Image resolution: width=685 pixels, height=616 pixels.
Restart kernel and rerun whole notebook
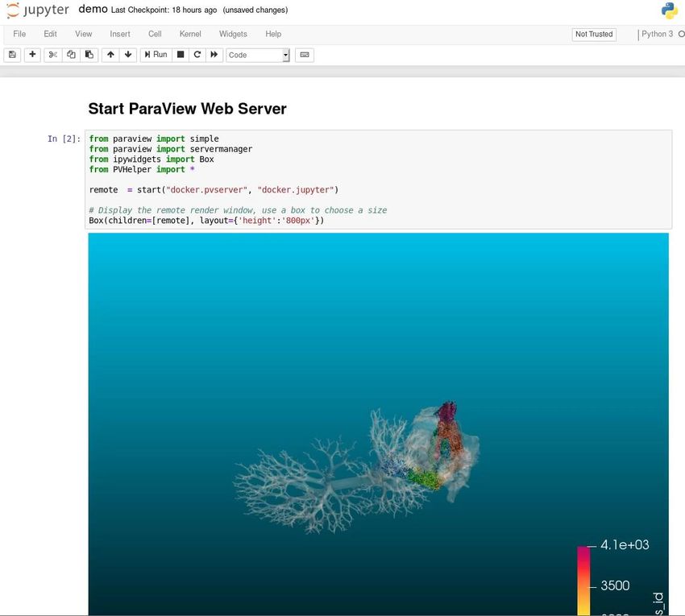pyautogui.click(x=214, y=55)
